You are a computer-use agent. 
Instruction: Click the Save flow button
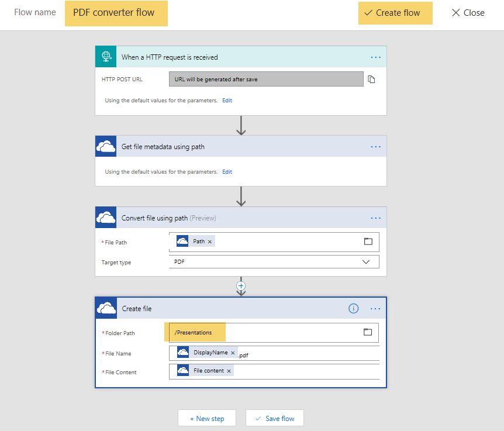274,418
